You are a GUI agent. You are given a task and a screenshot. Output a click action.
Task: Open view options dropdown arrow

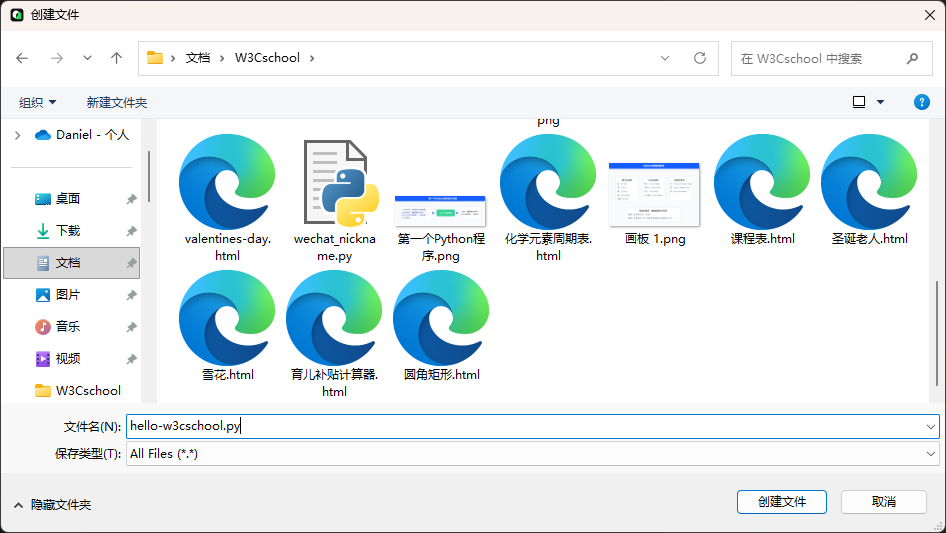pos(880,102)
